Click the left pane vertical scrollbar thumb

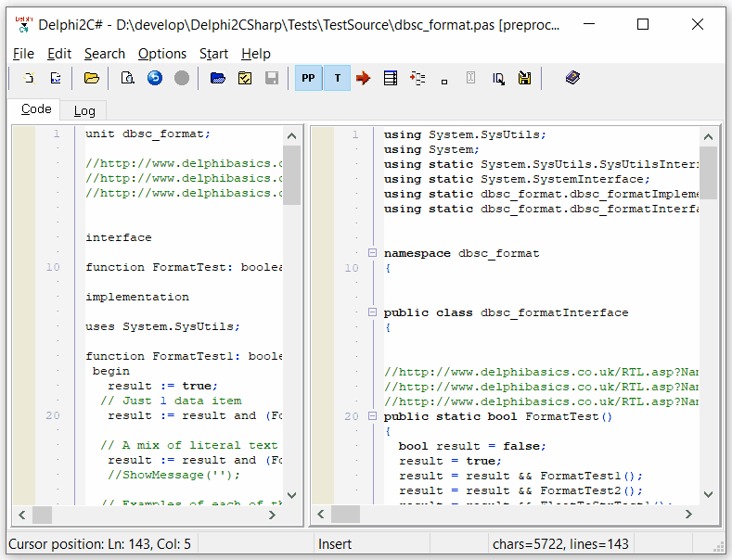[291, 175]
